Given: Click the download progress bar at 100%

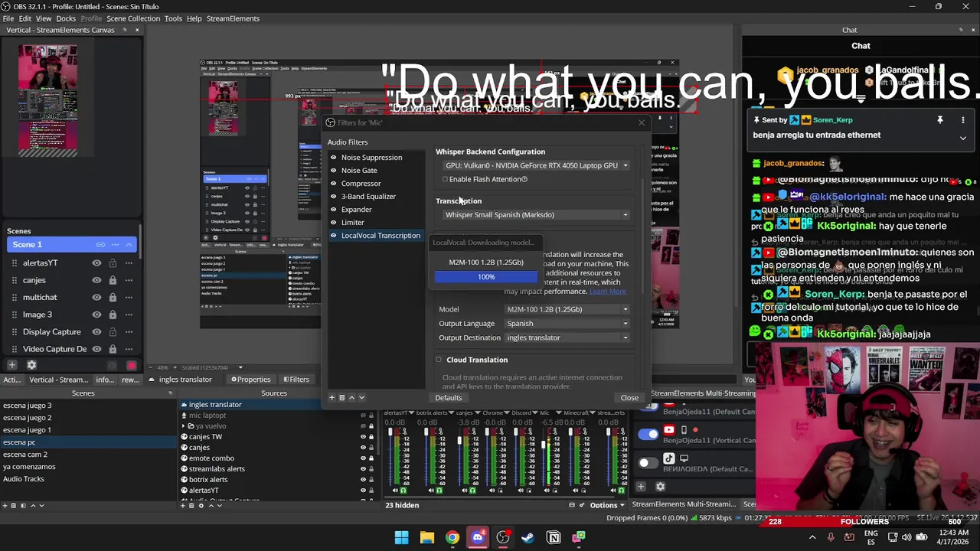Looking at the screenshot, I should point(486,277).
